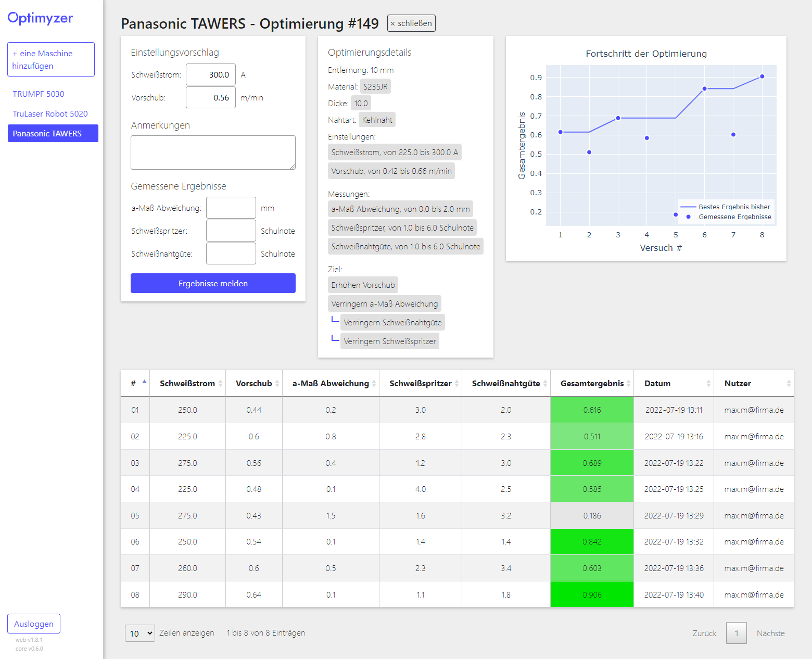This screenshot has height=659, width=812.
Task: Submit with 'Ergebnisse melden' button
Action: tap(213, 283)
